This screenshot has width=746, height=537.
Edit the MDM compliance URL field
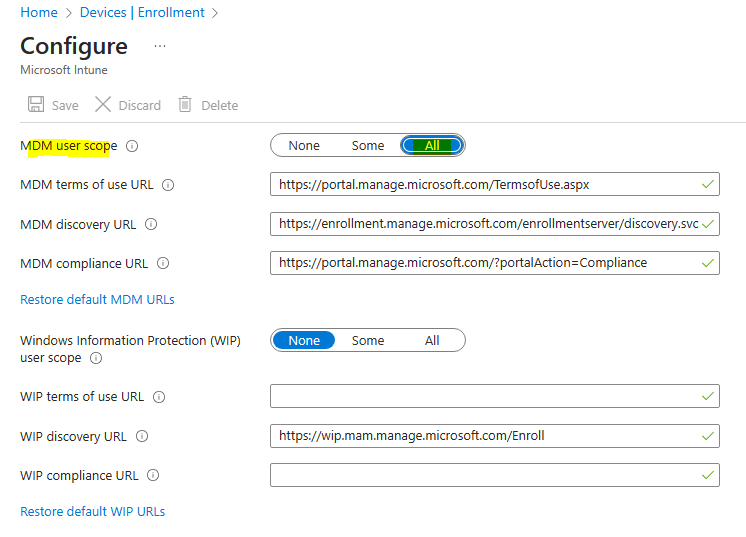495,263
